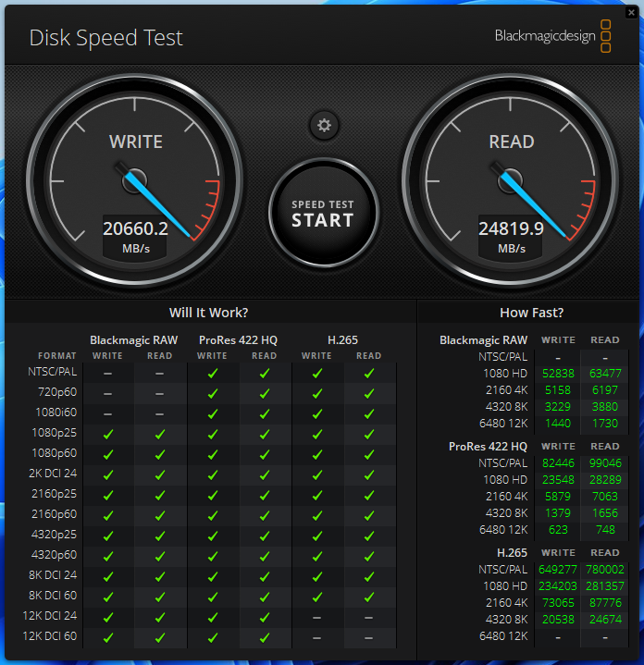The image size is (644, 665).
Task: Click the 8K DCI 24 Blackmagic RAW read checkmark
Action: click(x=160, y=577)
